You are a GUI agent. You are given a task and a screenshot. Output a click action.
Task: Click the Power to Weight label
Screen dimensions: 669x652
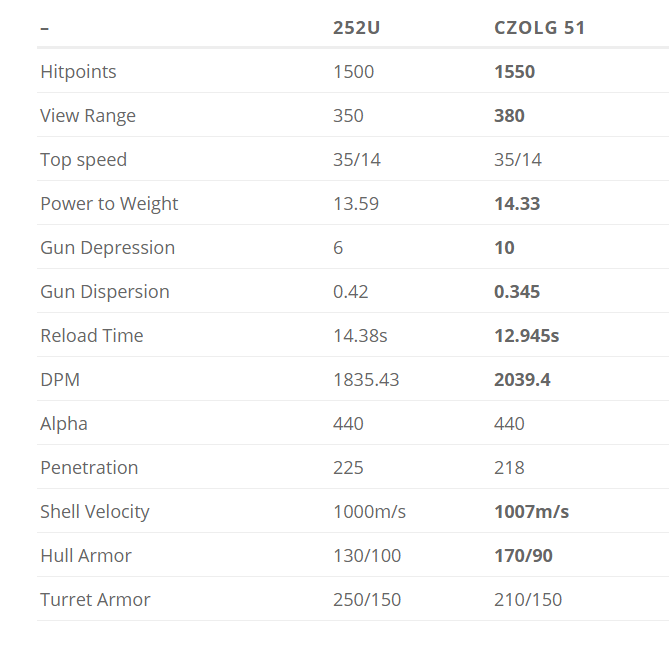(109, 204)
